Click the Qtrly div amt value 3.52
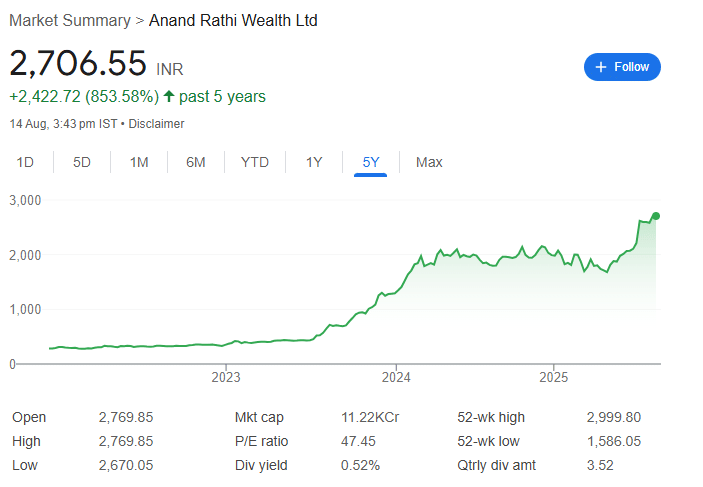 click(x=600, y=465)
